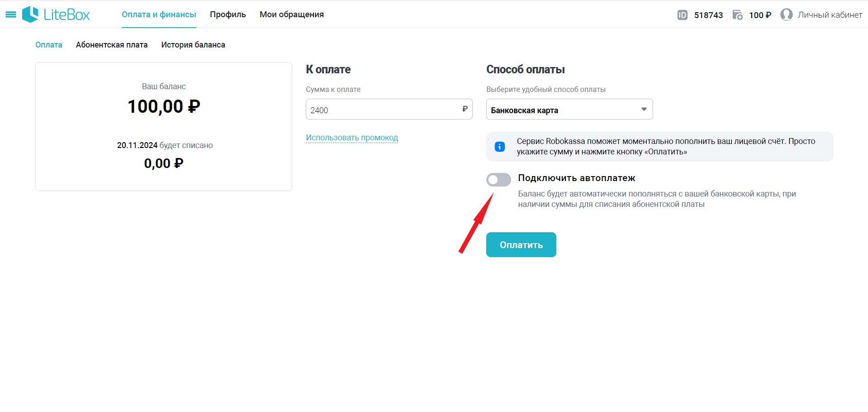Go to Мои обращения

click(292, 14)
